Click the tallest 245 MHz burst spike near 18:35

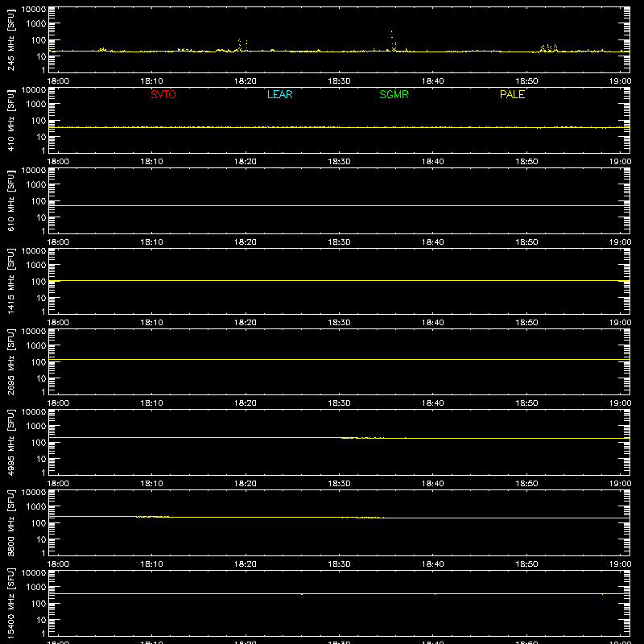(392, 40)
